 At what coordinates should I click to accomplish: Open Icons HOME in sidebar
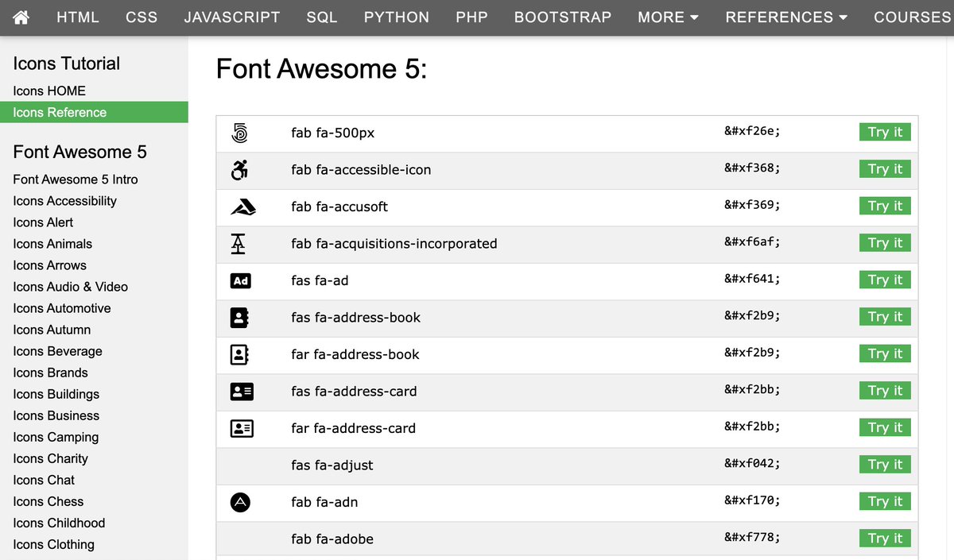[49, 91]
